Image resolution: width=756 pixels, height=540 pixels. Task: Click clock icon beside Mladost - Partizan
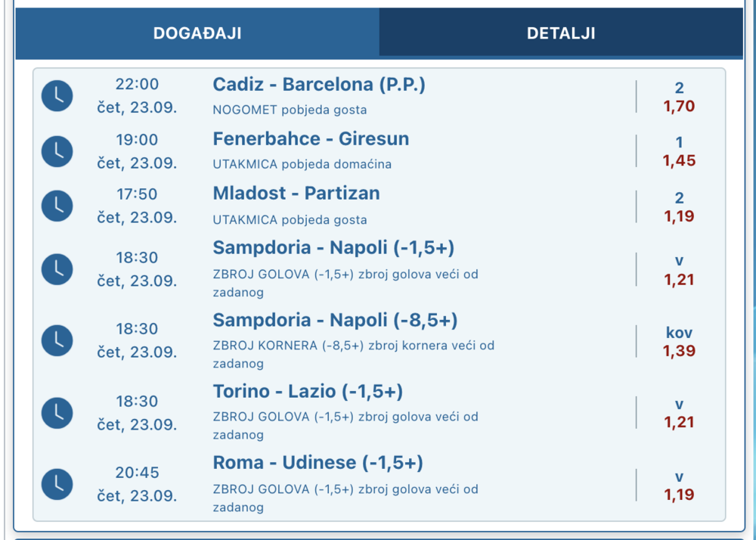click(x=57, y=206)
